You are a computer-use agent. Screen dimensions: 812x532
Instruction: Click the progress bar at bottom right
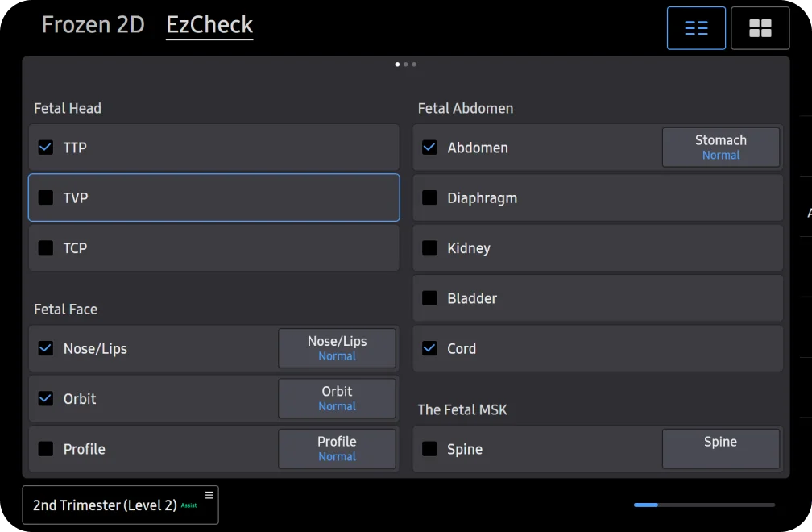tap(704, 505)
